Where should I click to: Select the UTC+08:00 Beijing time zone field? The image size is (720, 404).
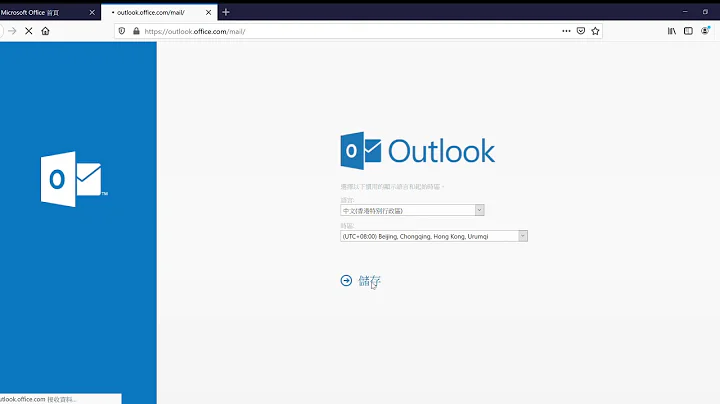pos(434,236)
